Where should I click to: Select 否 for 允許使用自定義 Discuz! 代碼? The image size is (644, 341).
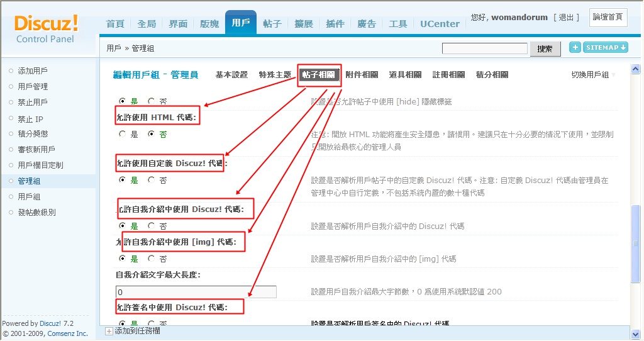tap(151, 180)
